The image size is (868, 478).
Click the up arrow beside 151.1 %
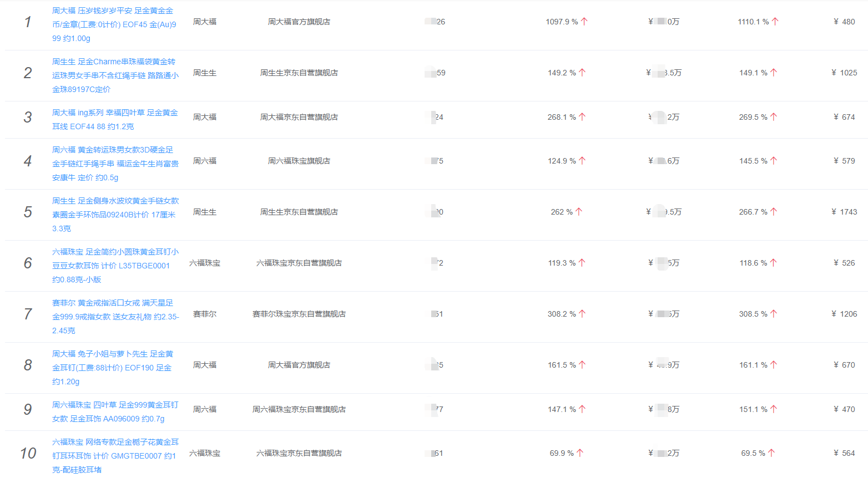[x=774, y=409]
